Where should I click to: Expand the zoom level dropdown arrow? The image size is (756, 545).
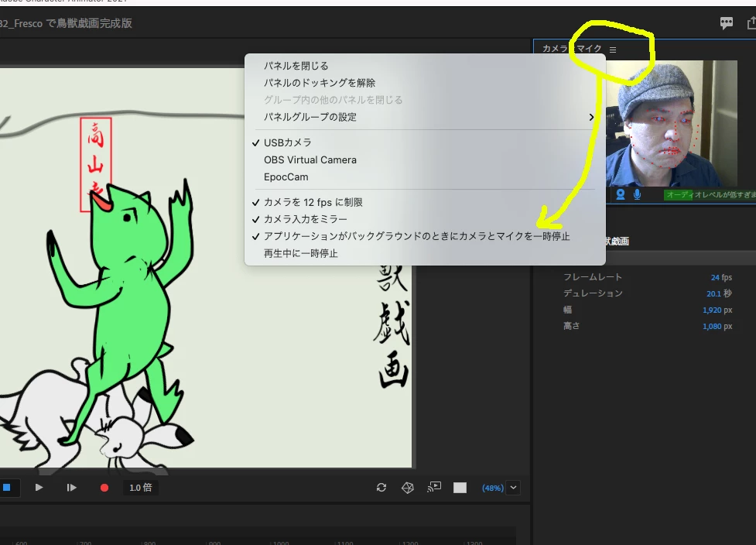[x=514, y=488]
